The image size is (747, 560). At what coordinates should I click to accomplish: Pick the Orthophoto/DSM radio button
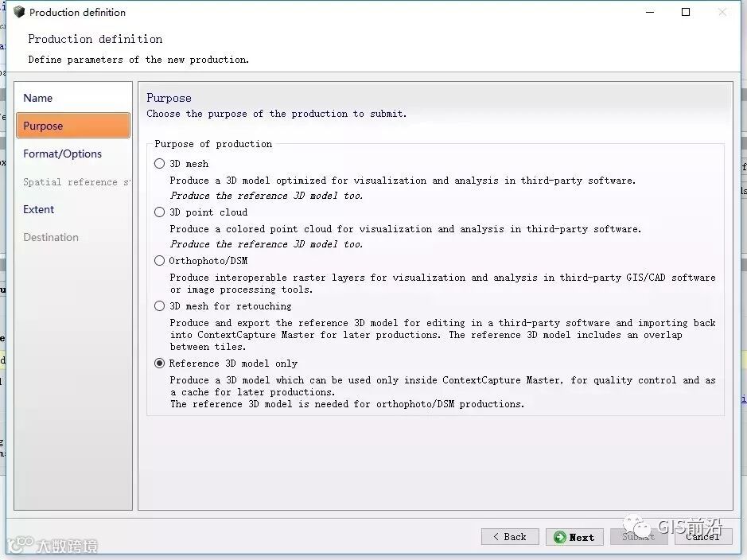click(x=160, y=261)
